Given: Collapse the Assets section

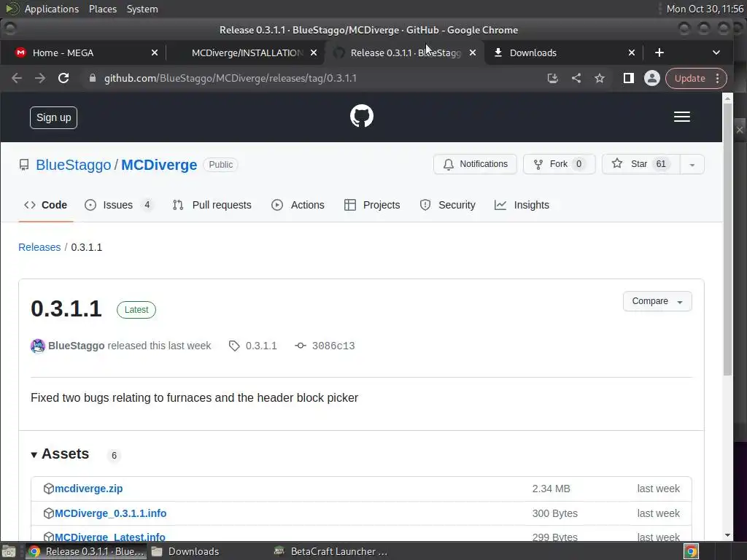Looking at the screenshot, I should tap(60, 454).
